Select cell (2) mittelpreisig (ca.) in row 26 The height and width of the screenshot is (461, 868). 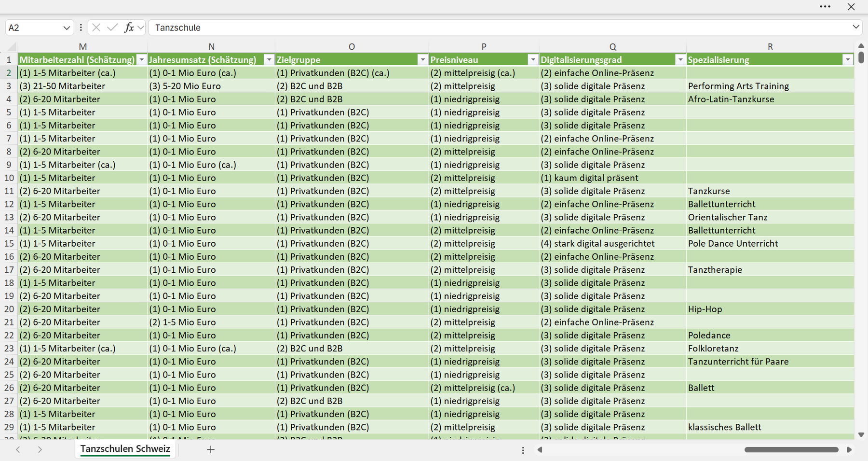[484, 388]
